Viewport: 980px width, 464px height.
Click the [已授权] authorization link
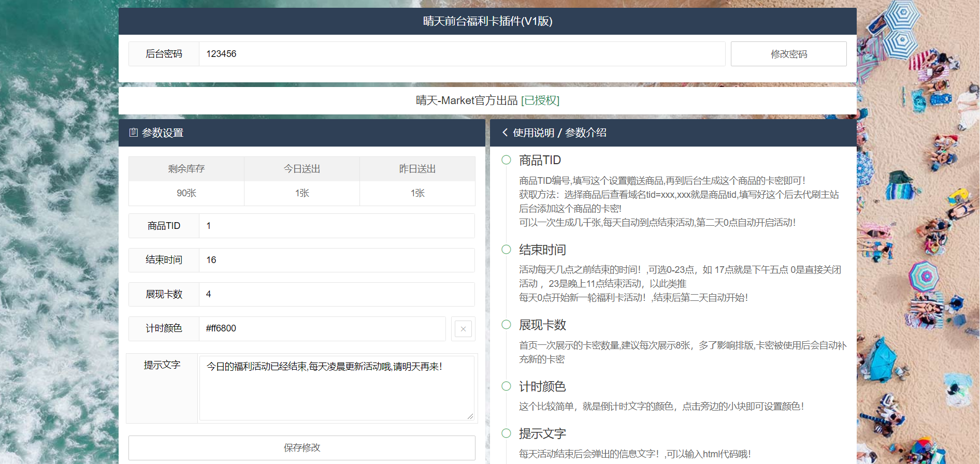tap(540, 100)
